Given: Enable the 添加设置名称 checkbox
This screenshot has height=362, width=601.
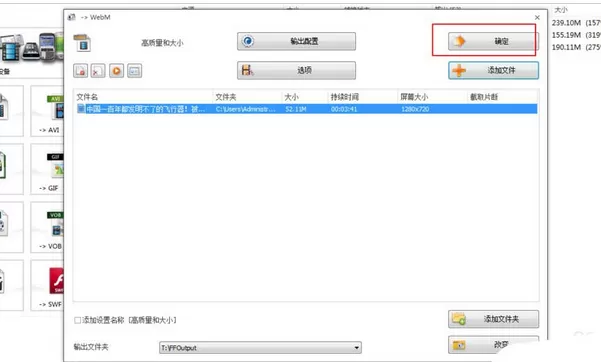Looking at the screenshot, I should pyautogui.click(x=77, y=320).
